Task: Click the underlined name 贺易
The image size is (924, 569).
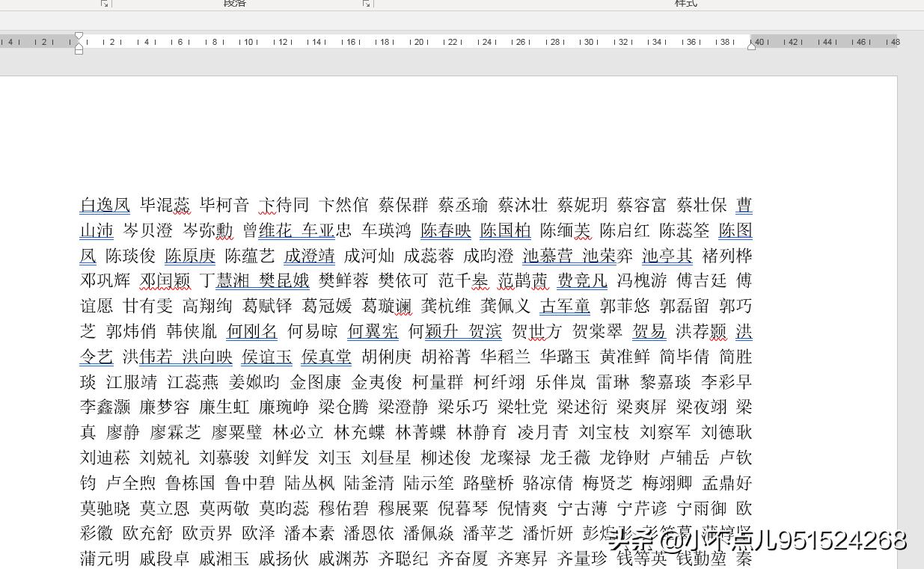Action: point(649,331)
